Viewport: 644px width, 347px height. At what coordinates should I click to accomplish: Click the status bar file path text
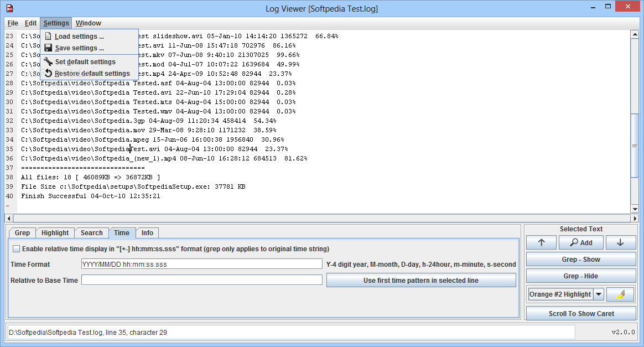tap(88, 332)
